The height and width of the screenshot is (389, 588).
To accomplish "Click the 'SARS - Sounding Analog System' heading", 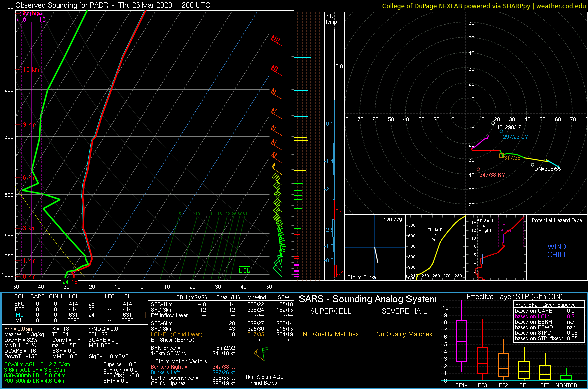I will [368, 299].
